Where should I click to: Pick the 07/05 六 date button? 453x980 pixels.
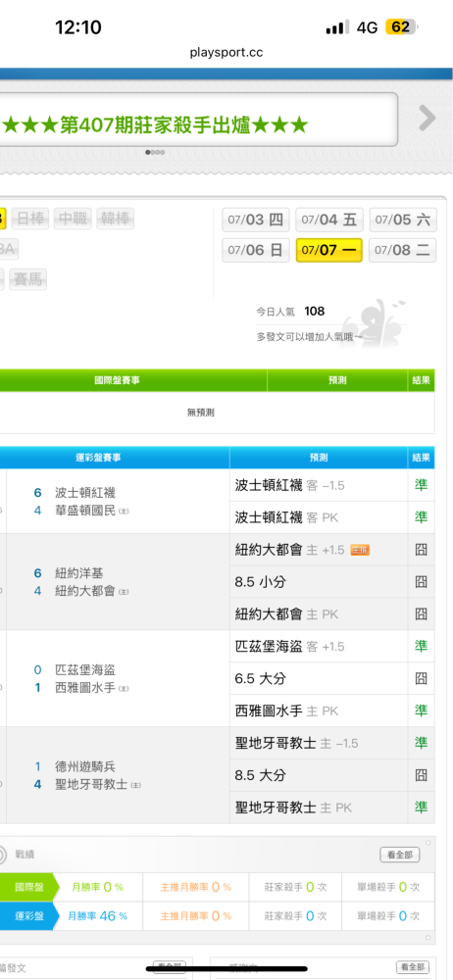click(403, 220)
